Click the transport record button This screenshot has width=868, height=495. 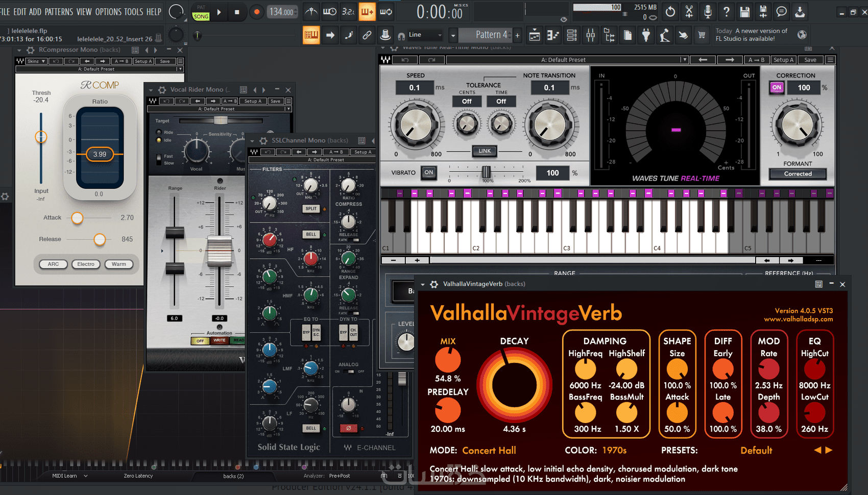pyautogui.click(x=256, y=12)
